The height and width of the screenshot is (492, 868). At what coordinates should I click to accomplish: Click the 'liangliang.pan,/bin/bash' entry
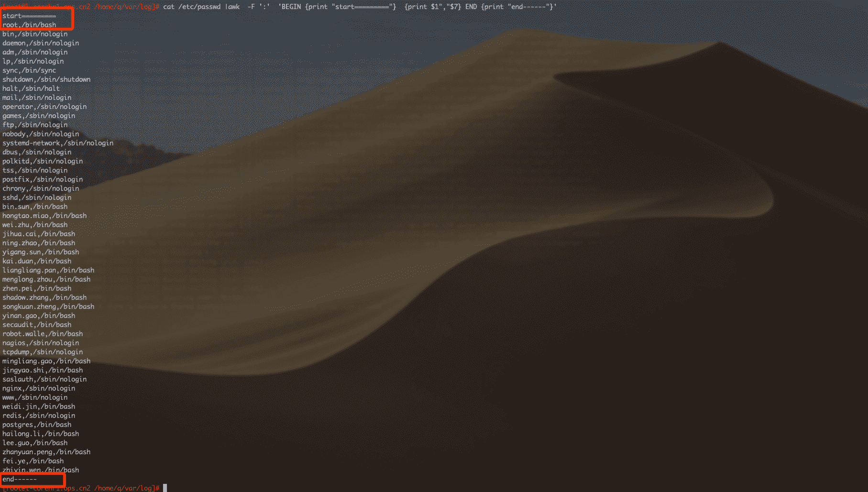point(48,270)
